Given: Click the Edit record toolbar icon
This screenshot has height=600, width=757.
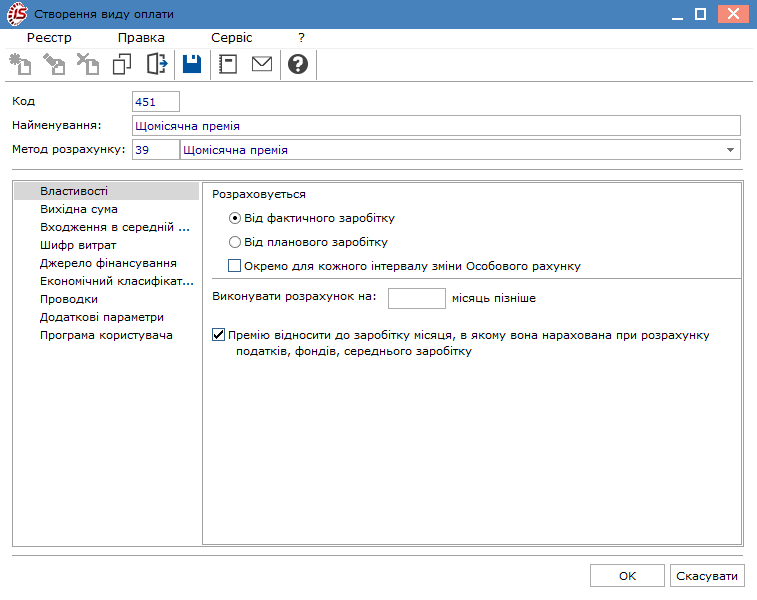Looking at the screenshot, I should [54, 64].
